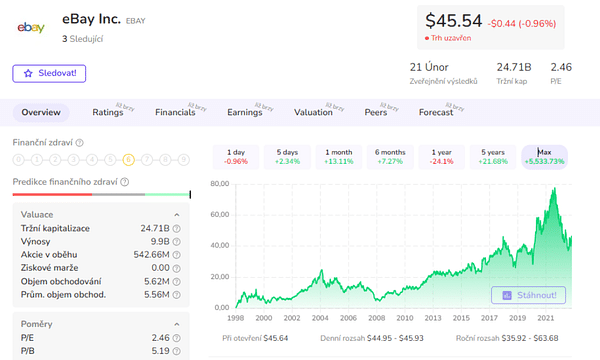
Task: Open the Financials tab
Action: coord(175,112)
